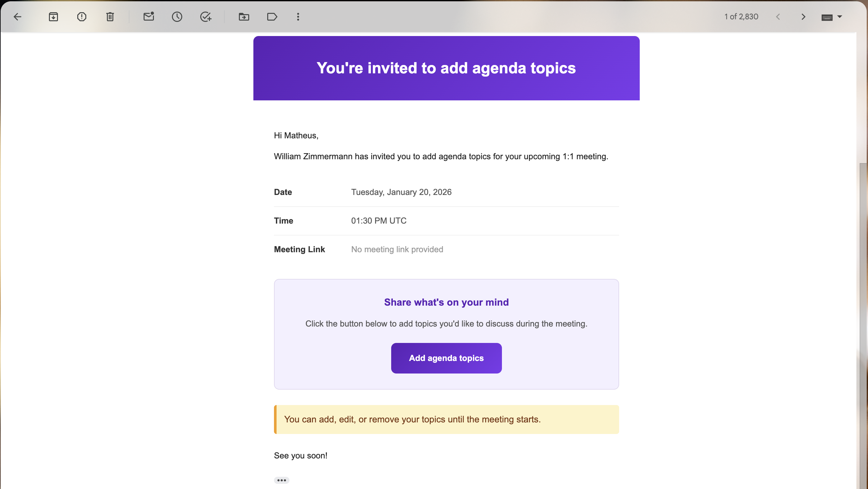Expand the input tools dropdown arrow
868x489 pixels.
click(x=840, y=16)
